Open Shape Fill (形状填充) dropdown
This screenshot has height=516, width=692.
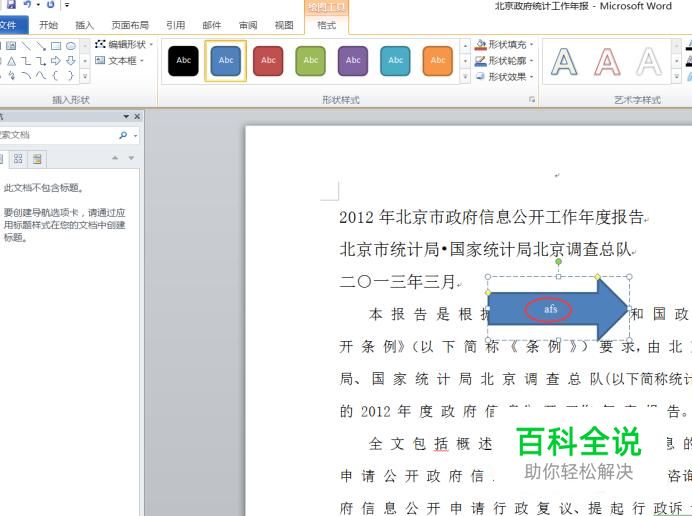[x=504, y=45]
